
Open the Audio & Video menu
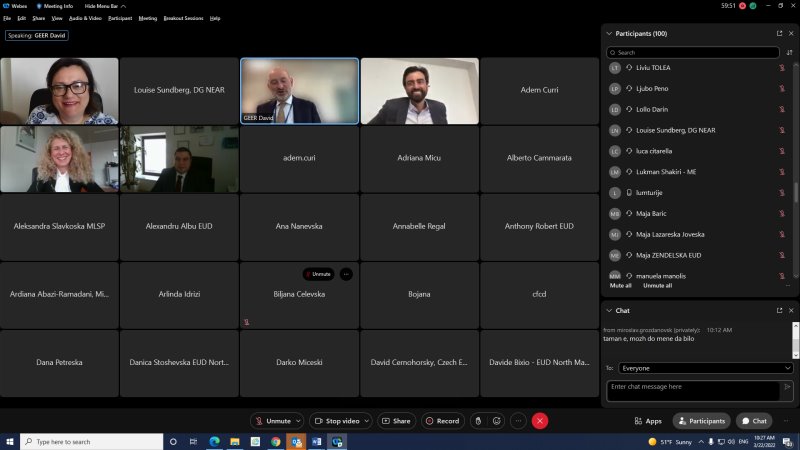point(85,18)
